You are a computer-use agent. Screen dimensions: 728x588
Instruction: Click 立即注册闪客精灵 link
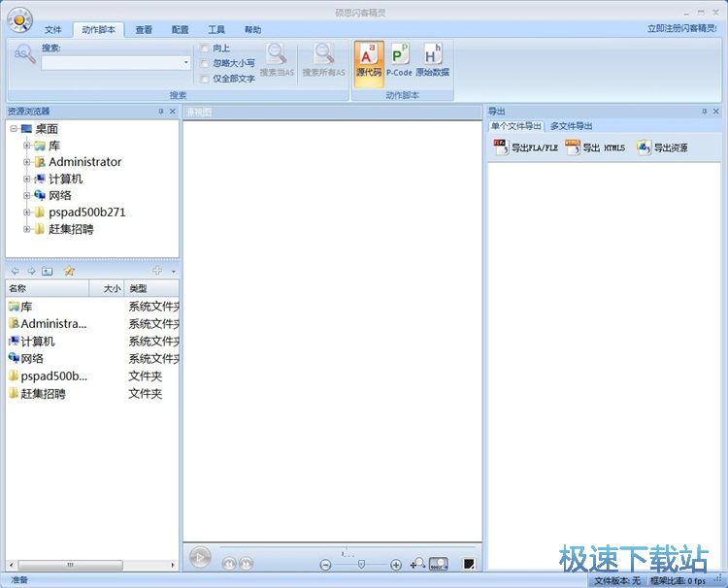point(682,28)
